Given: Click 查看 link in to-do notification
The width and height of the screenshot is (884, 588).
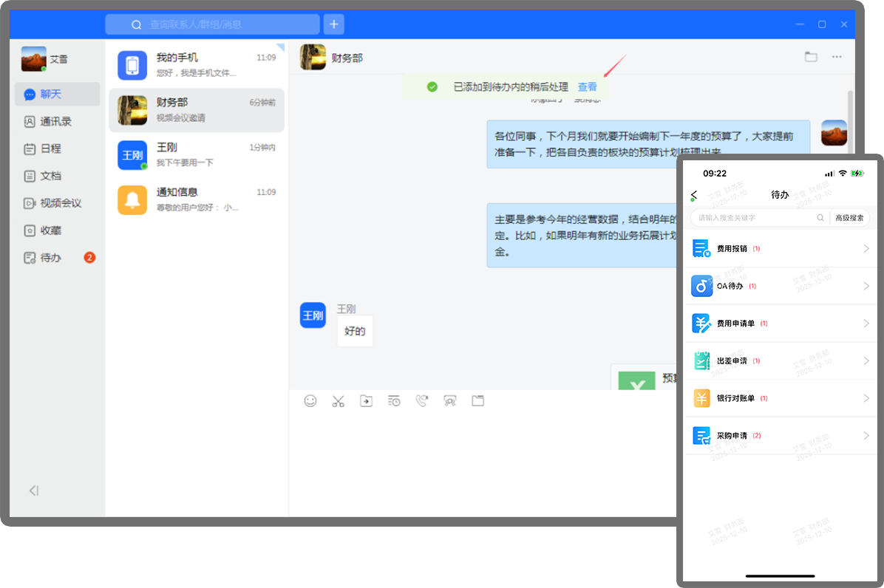Looking at the screenshot, I should [587, 86].
